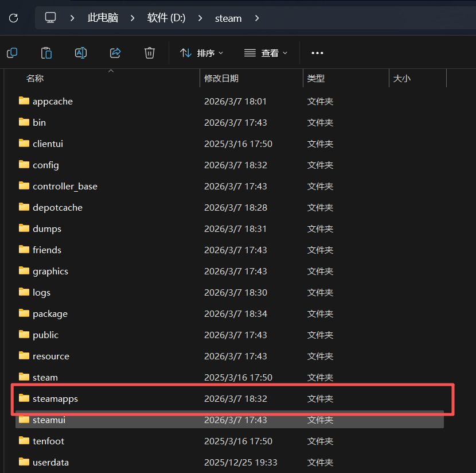The width and height of the screenshot is (476, 473).
Task: Click the refresh icon
Action: pyautogui.click(x=13, y=18)
